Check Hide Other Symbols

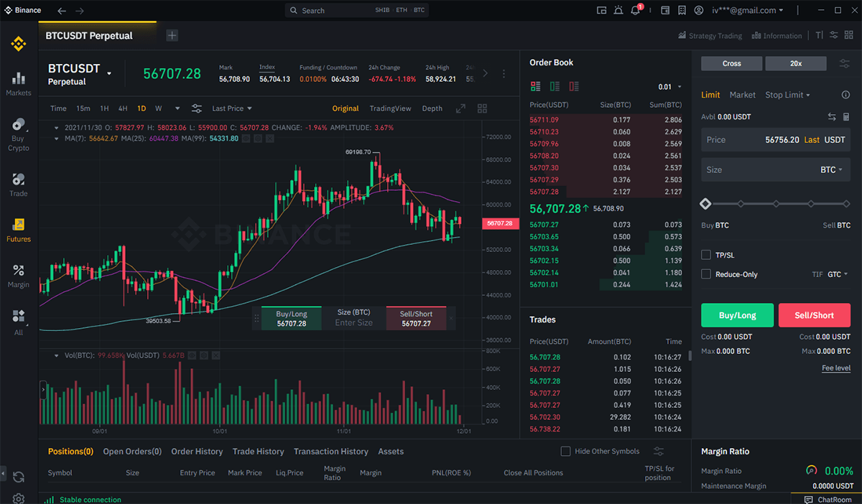[565, 451]
